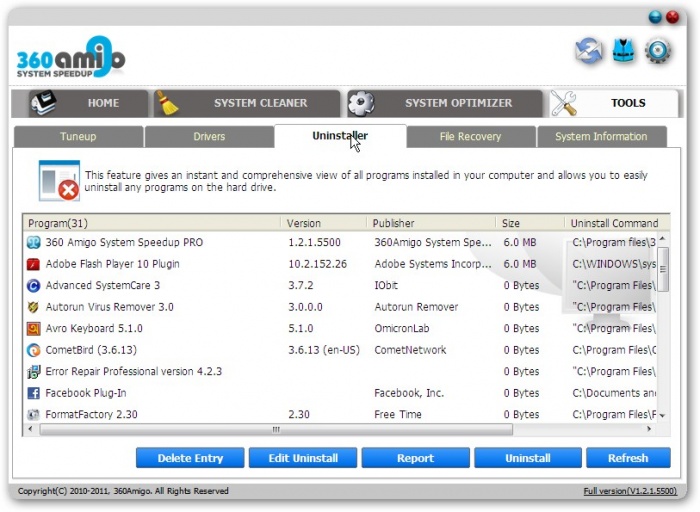Refresh the program list

(628, 458)
